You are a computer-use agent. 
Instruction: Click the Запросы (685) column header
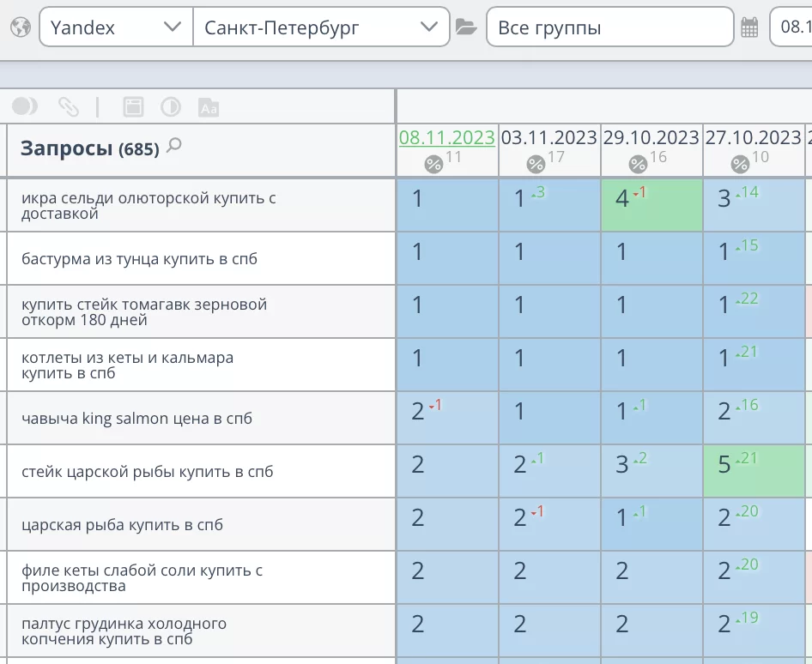(x=89, y=148)
